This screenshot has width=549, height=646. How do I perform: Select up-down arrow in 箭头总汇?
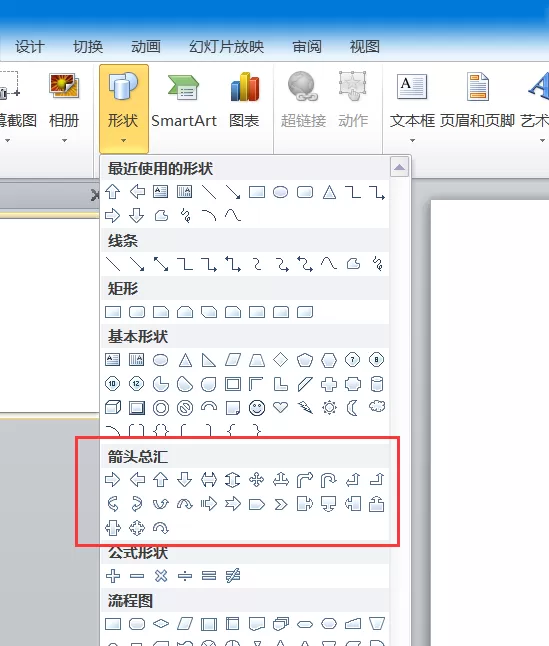click(x=233, y=480)
